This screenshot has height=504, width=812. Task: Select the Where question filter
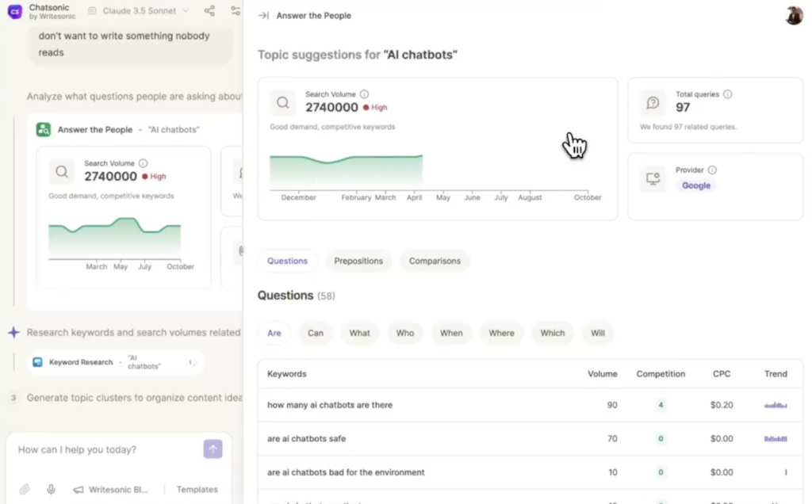click(501, 333)
